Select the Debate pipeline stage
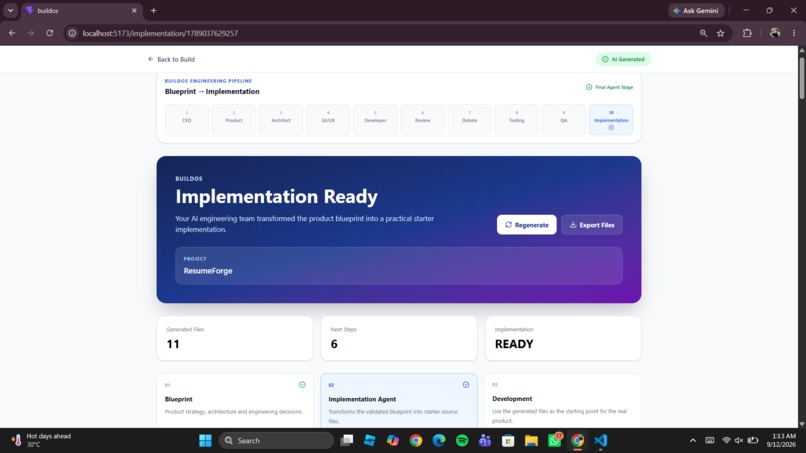The image size is (806, 453). coord(470,119)
